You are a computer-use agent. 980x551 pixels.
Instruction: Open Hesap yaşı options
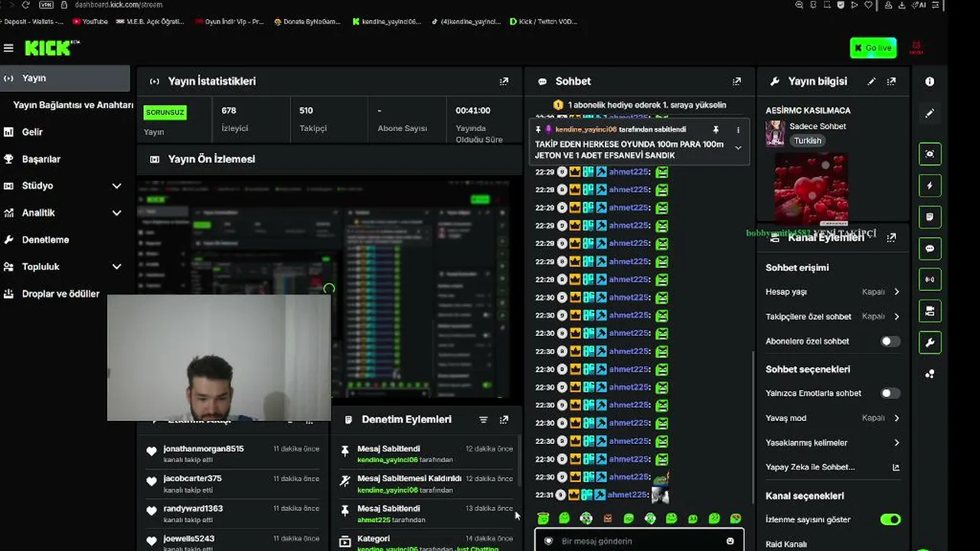[833, 292]
